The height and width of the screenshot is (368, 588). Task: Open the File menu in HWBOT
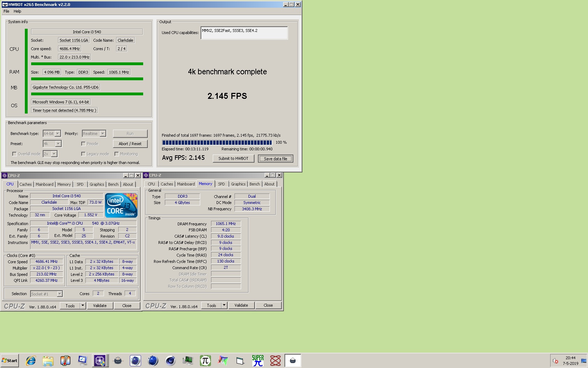6,11
